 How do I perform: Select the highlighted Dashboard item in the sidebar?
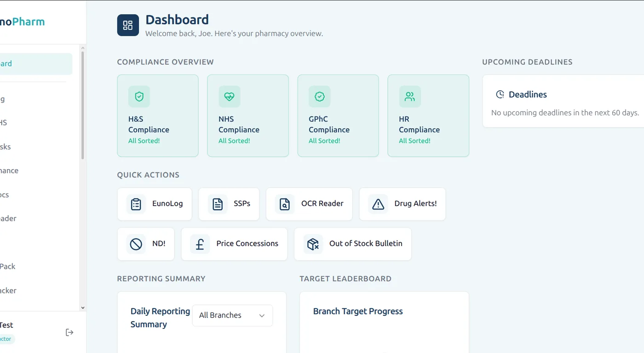35,64
